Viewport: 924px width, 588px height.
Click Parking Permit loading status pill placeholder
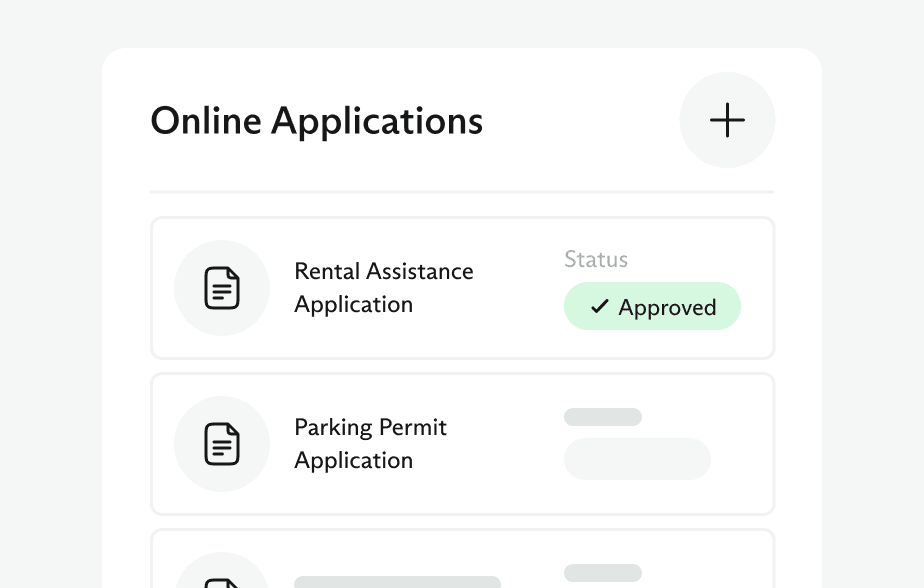pyautogui.click(x=637, y=458)
